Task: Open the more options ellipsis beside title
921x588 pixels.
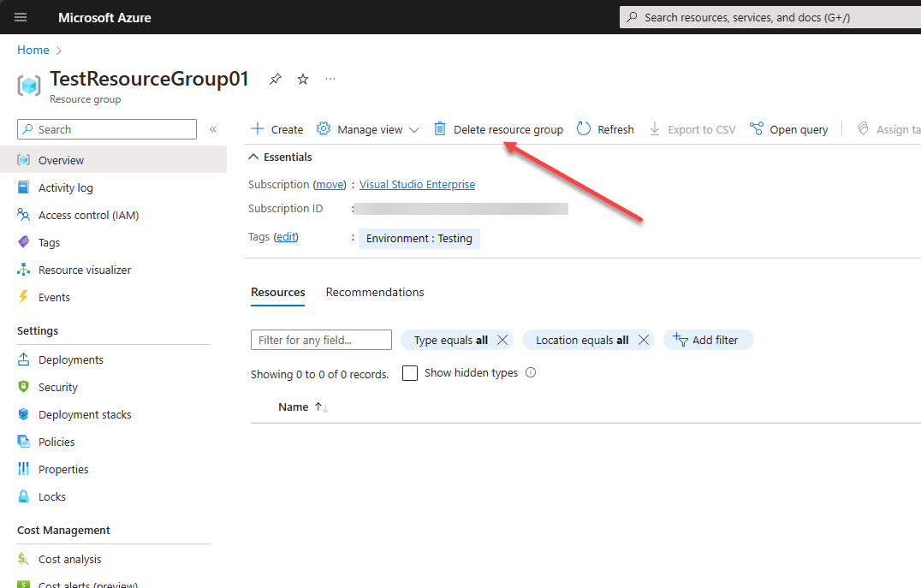Action: pos(330,79)
